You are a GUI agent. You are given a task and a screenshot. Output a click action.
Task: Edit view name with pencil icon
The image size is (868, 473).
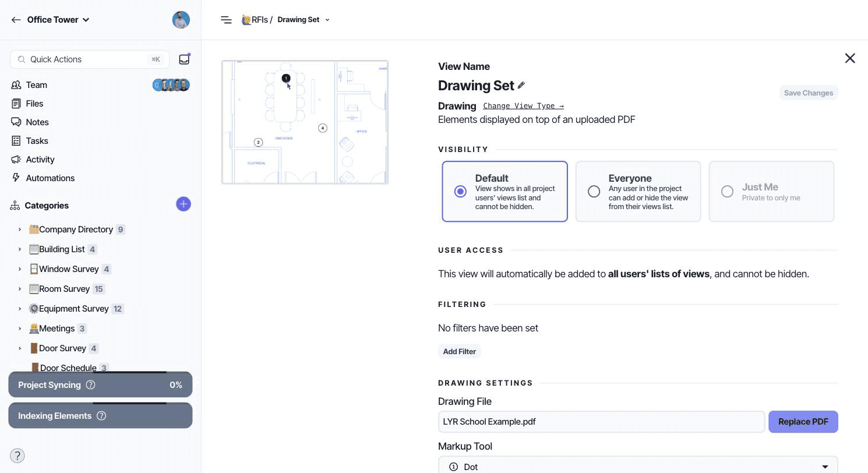tap(521, 85)
